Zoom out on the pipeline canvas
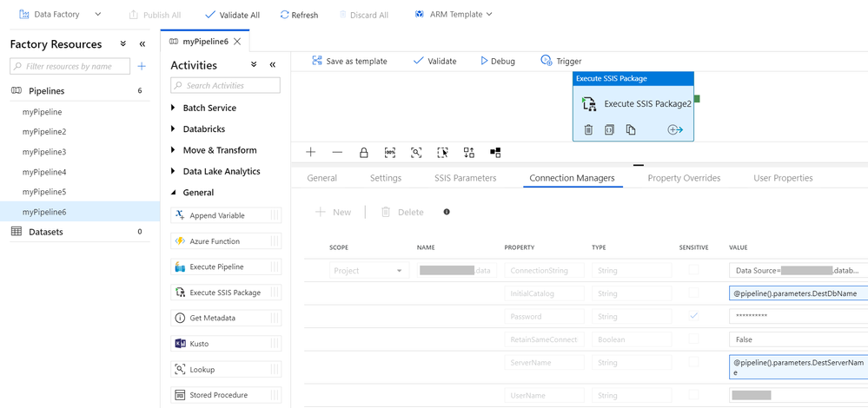Viewport: 868px width, 408px height. [x=337, y=153]
